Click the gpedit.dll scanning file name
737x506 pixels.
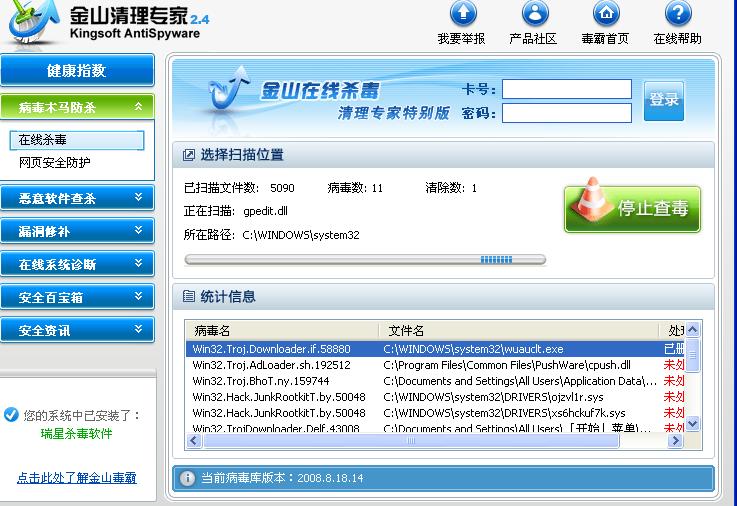pos(265,211)
